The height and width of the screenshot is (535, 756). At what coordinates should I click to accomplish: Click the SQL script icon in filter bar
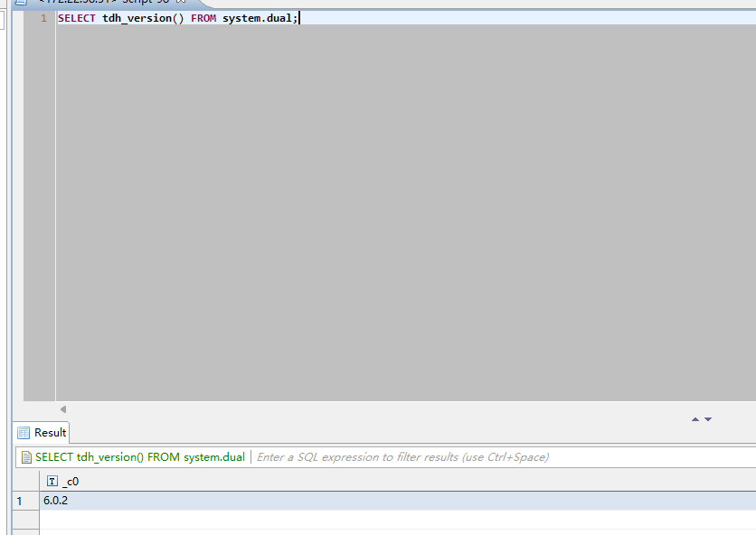pyautogui.click(x=26, y=457)
